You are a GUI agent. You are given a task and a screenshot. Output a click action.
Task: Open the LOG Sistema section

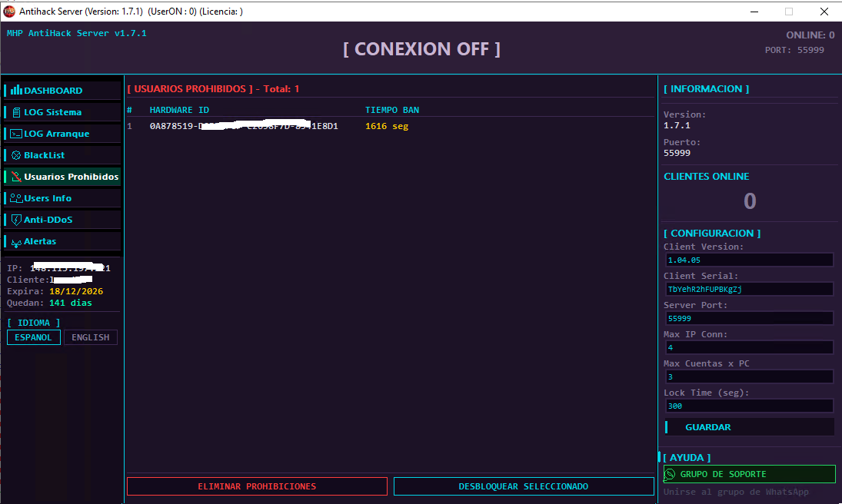click(62, 111)
